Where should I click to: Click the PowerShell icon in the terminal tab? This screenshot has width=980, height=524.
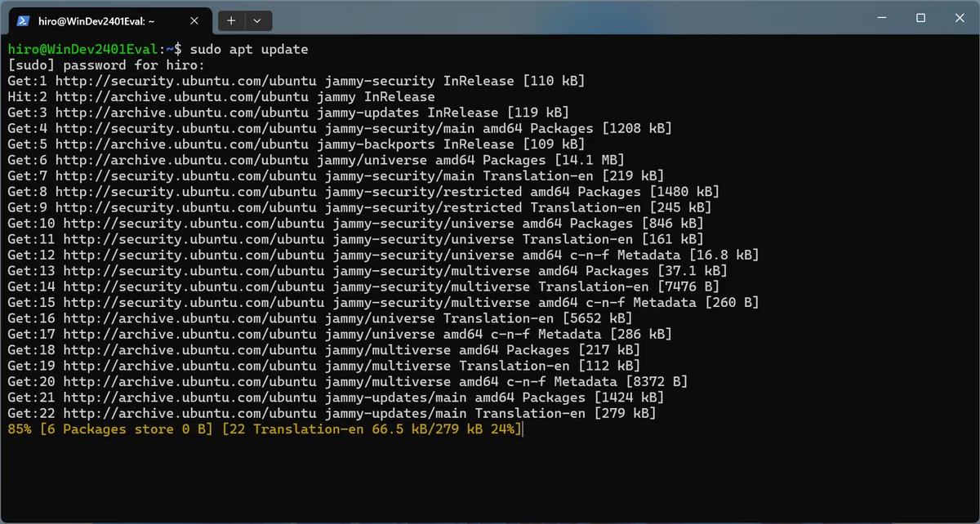point(24,20)
